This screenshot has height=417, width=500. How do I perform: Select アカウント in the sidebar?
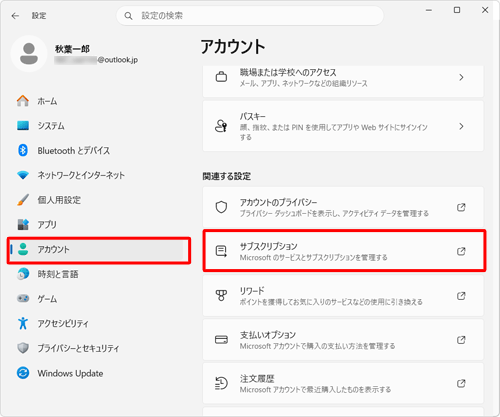(x=99, y=249)
